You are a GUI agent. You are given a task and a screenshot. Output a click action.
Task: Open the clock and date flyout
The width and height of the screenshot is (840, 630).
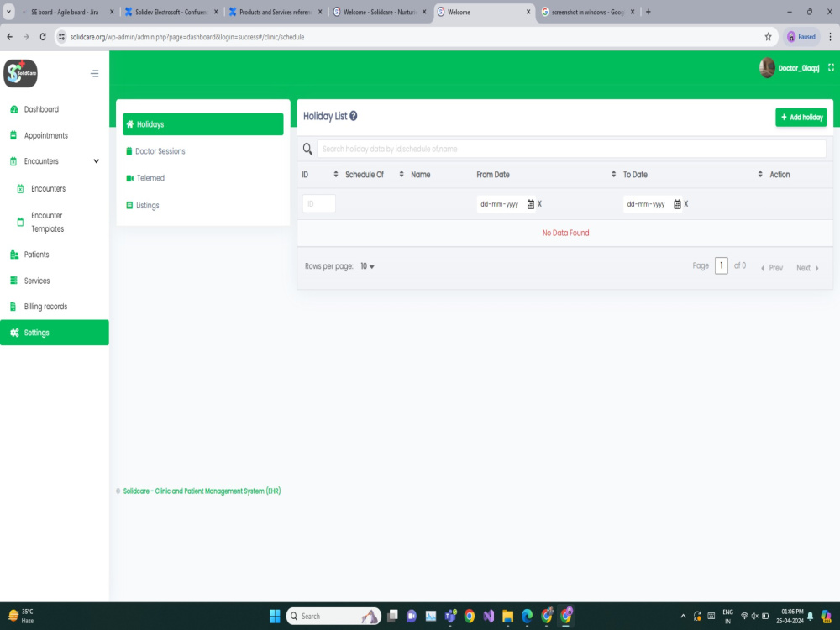[792, 616]
